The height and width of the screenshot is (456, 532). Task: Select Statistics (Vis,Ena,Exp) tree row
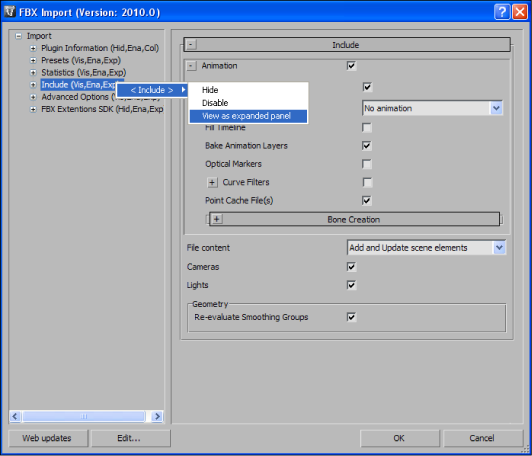tap(83, 73)
